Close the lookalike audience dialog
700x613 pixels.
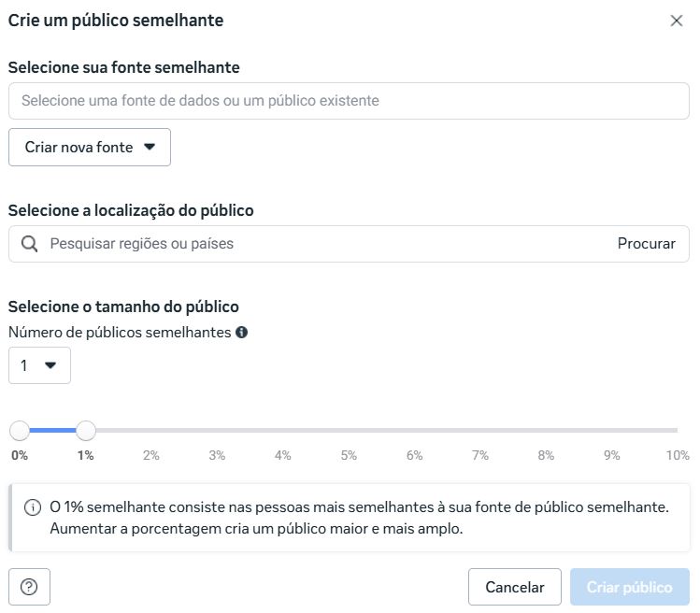coord(677,21)
